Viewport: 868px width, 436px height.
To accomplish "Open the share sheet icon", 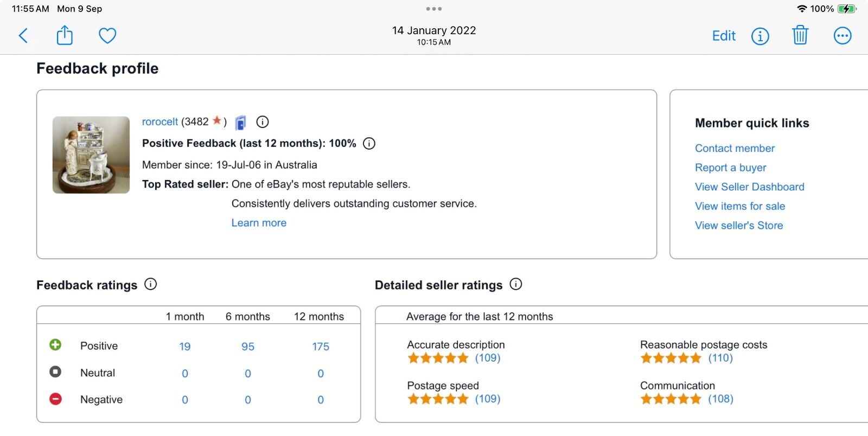I will click(x=65, y=35).
